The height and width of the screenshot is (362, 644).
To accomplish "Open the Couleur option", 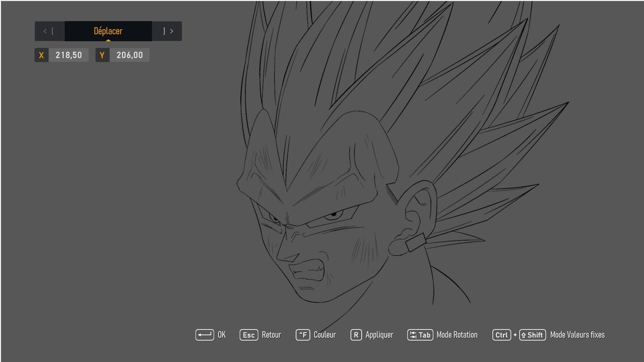I will (x=325, y=335).
